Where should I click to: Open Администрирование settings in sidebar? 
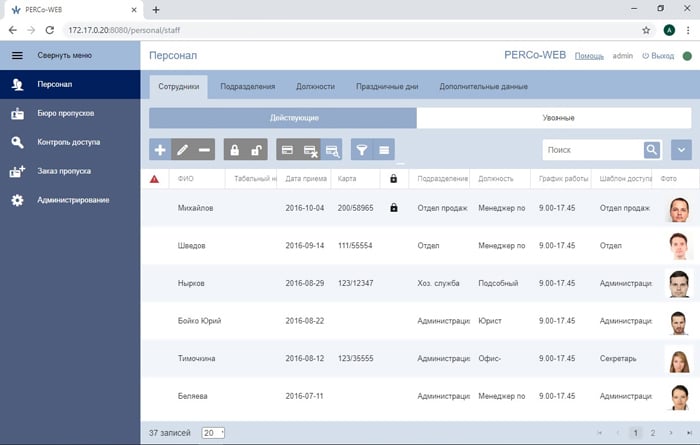tap(70, 200)
